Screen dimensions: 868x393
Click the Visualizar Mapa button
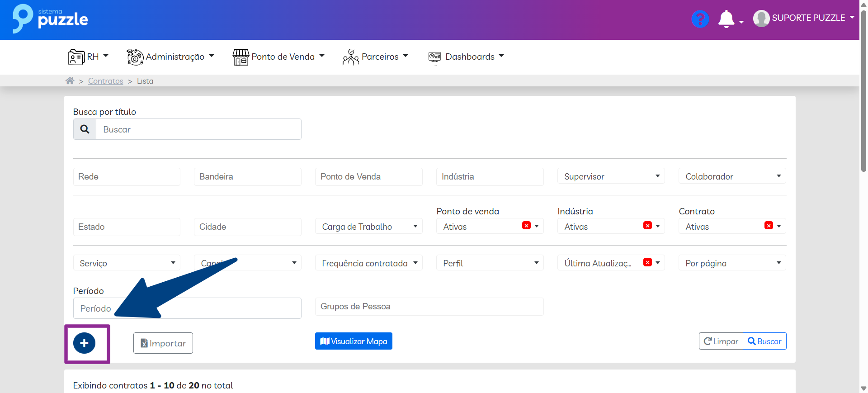(x=354, y=341)
